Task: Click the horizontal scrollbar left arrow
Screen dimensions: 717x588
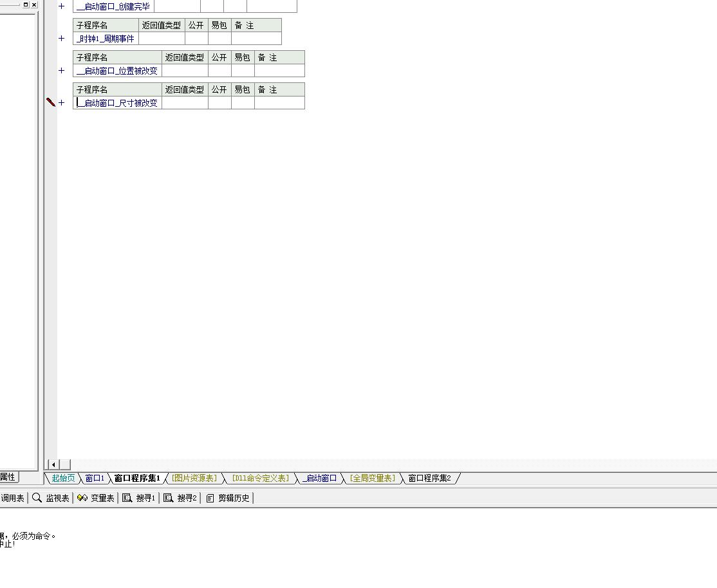Action: [x=53, y=464]
